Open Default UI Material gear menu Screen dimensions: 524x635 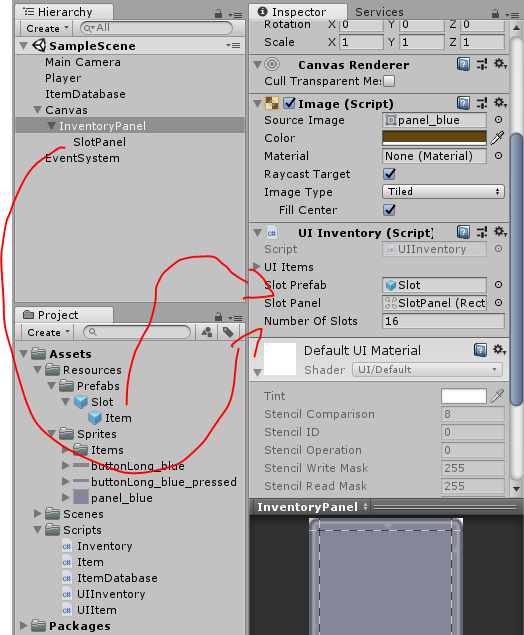501,350
